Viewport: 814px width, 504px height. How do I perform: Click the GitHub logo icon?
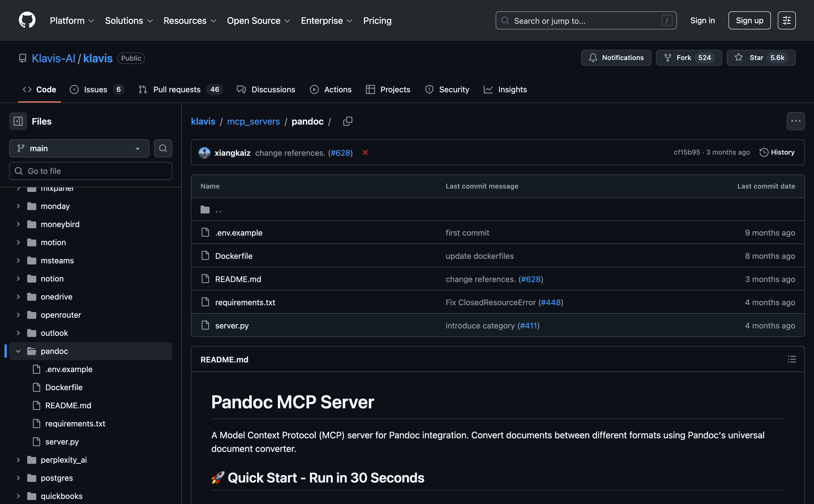(27, 20)
